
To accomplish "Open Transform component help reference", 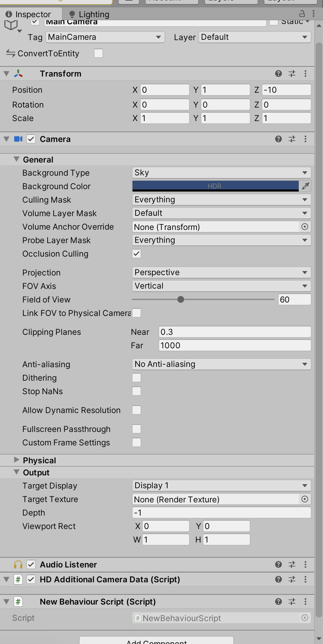I will [x=278, y=74].
